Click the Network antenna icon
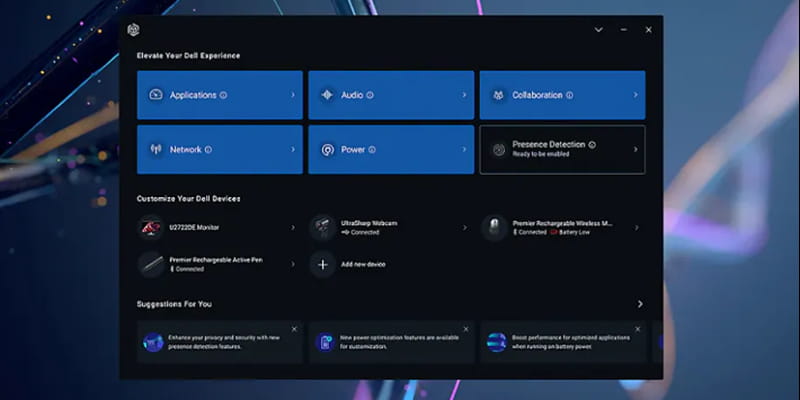Screen dimensions: 800x400 coord(156,149)
